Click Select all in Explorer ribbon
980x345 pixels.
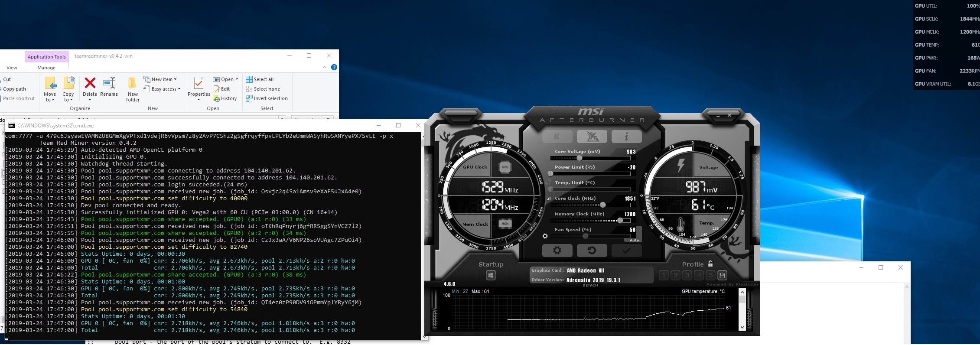260,79
